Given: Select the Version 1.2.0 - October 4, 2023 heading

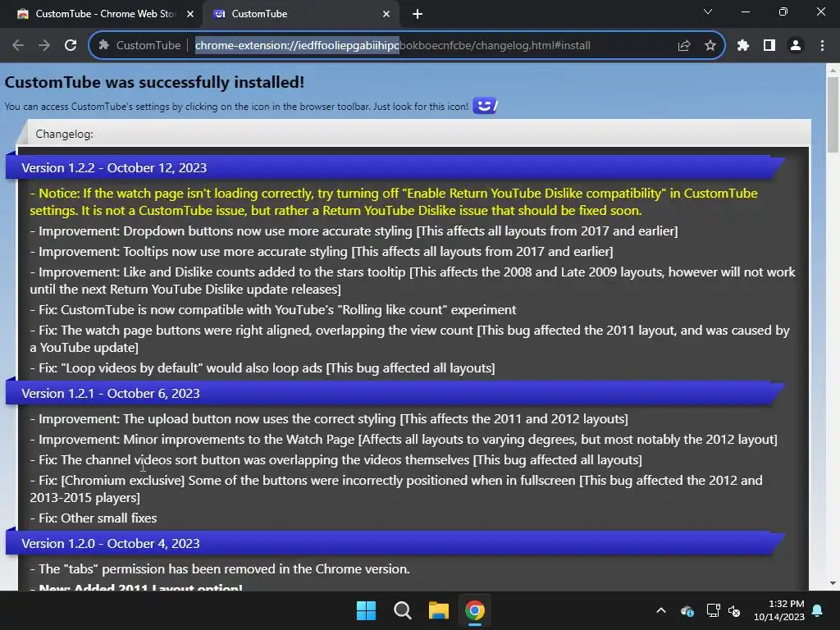Looking at the screenshot, I should 111,543.
